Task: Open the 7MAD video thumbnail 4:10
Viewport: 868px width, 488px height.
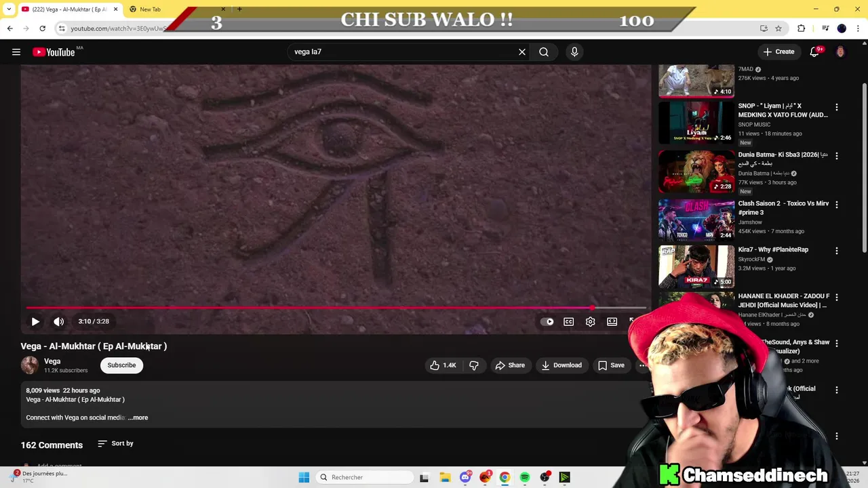Action: (x=696, y=81)
